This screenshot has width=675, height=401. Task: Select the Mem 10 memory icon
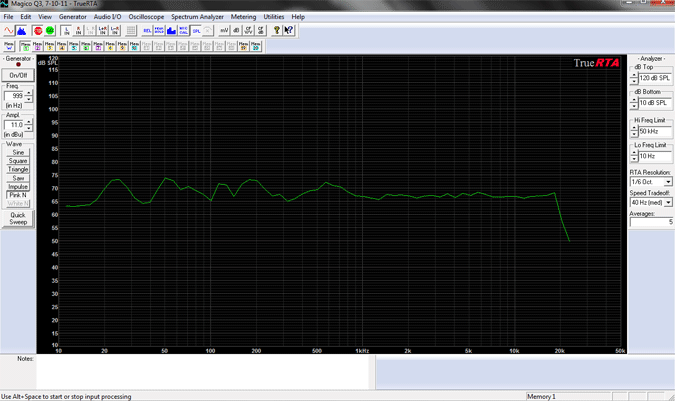pos(134,46)
